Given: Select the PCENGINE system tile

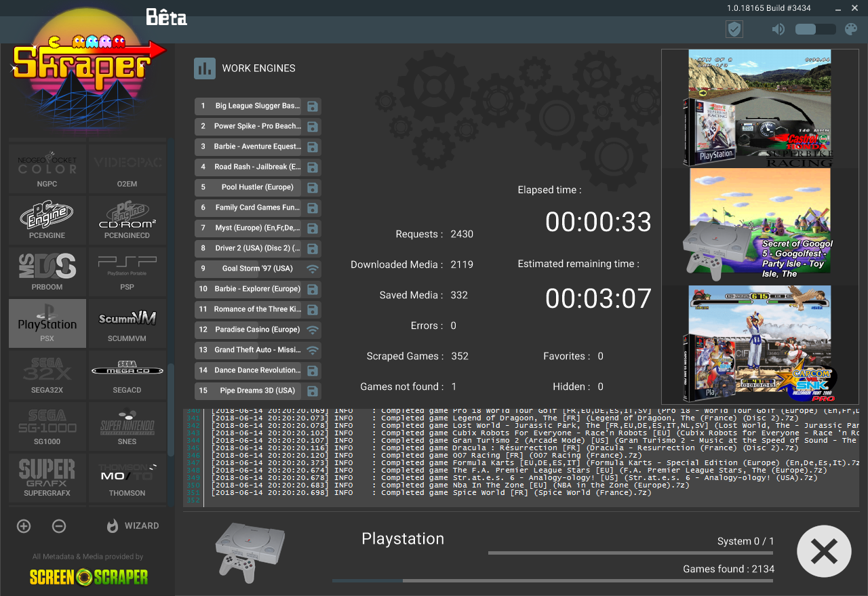Looking at the screenshot, I should pyautogui.click(x=47, y=220).
